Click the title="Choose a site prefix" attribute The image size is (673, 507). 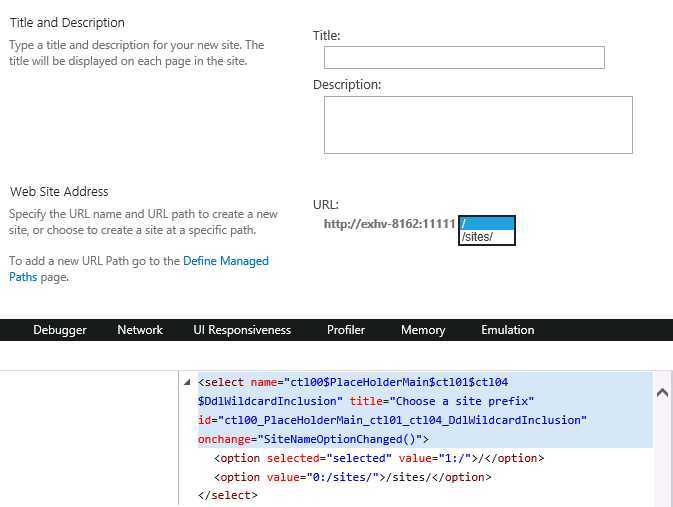(442, 401)
